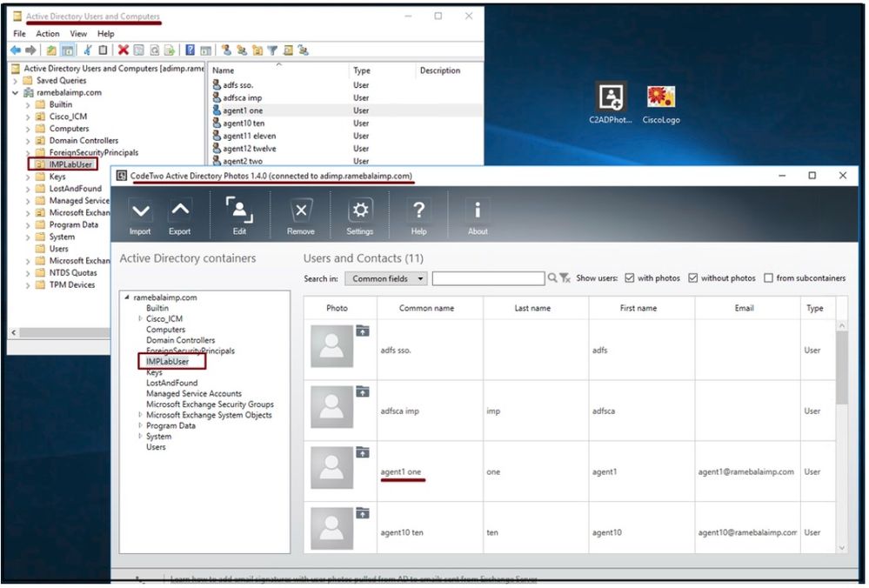This screenshot has height=588, width=869.
Task: Sort by Email column header
Action: [x=747, y=308]
